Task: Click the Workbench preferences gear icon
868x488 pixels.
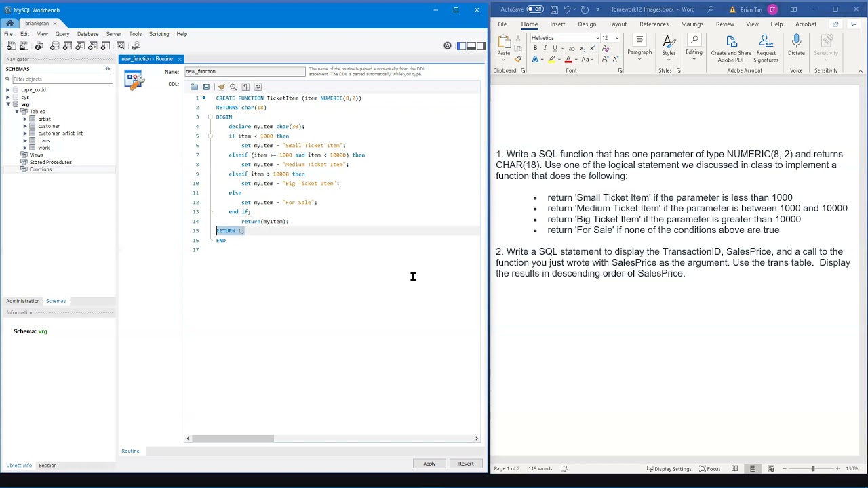Action: pos(448,46)
